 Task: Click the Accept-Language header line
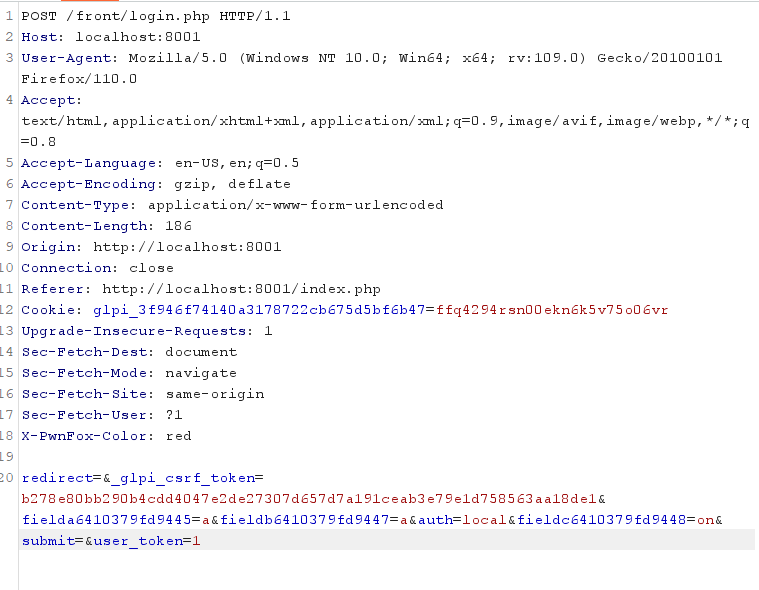pyautogui.click(x=160, y=163)
